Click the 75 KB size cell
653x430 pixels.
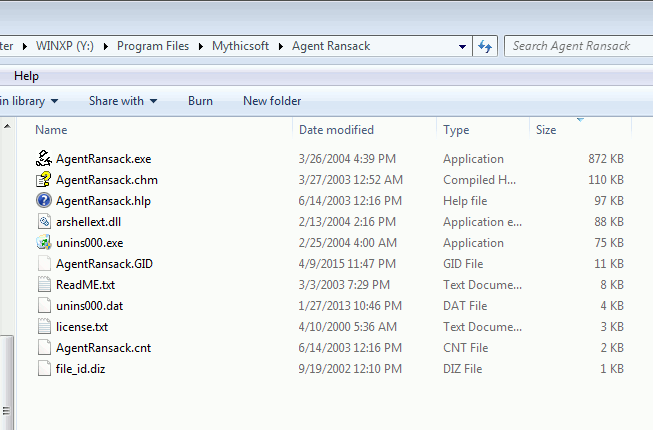click(x=609, y=243)
